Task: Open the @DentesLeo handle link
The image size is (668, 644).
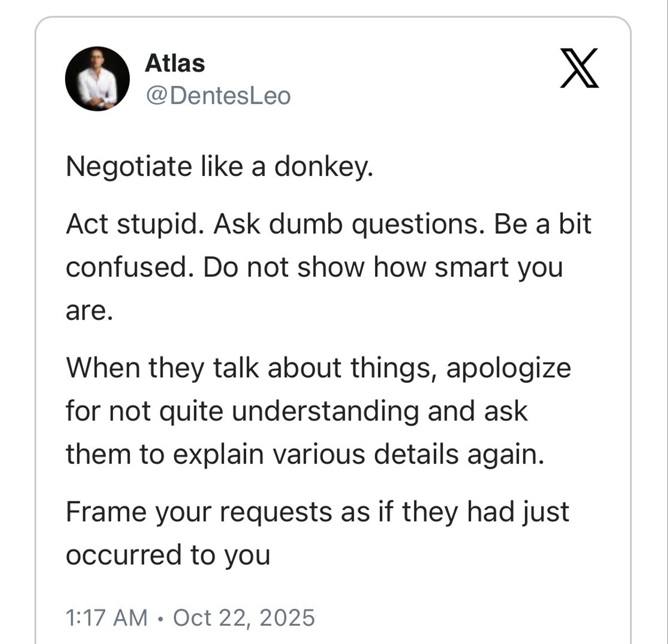Action: (x=218, y=96)
